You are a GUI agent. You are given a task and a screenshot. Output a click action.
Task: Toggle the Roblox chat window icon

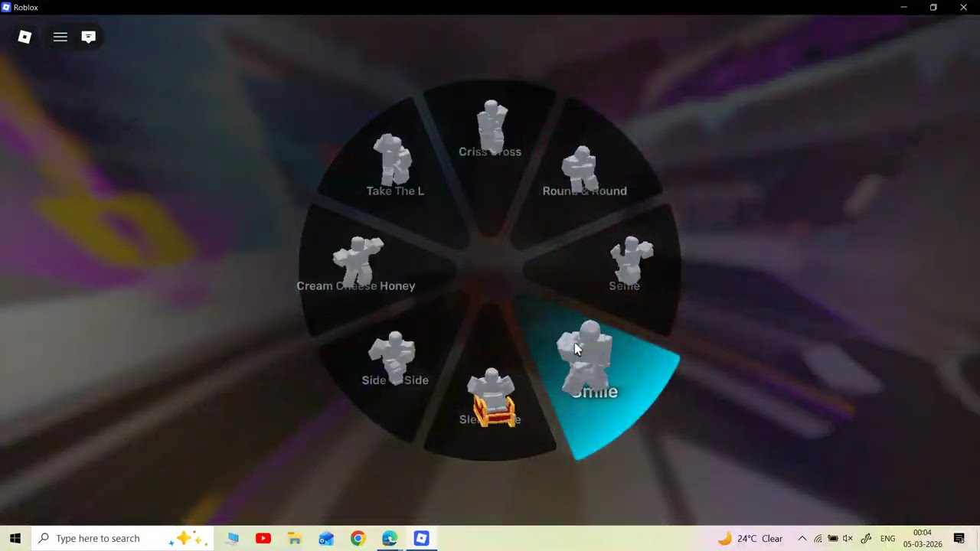(x=89, y=37)
